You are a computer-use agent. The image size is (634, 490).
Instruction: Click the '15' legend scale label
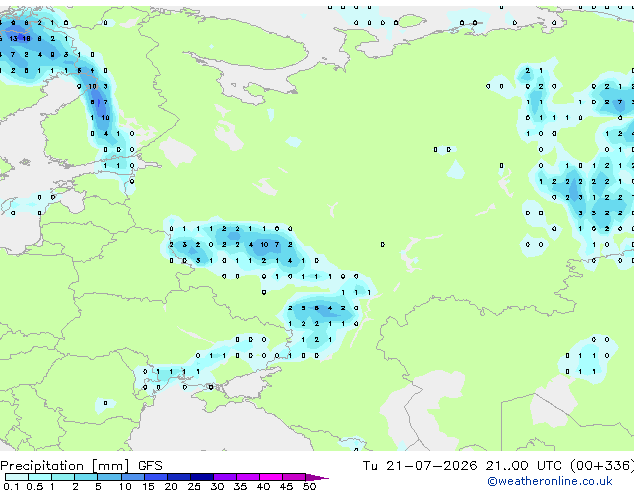[148, 486]
